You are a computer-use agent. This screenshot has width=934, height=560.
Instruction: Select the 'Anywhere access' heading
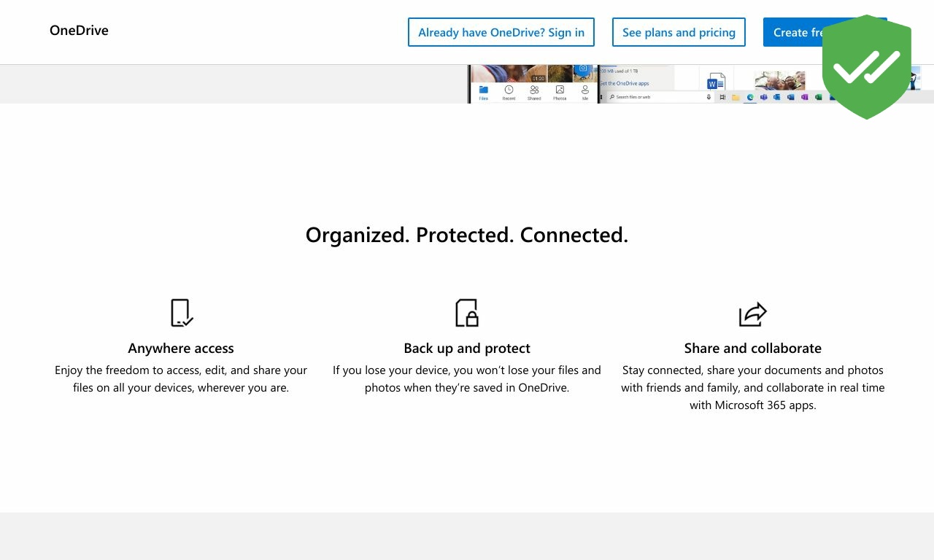pyautogui.click(x=181, y=349)
